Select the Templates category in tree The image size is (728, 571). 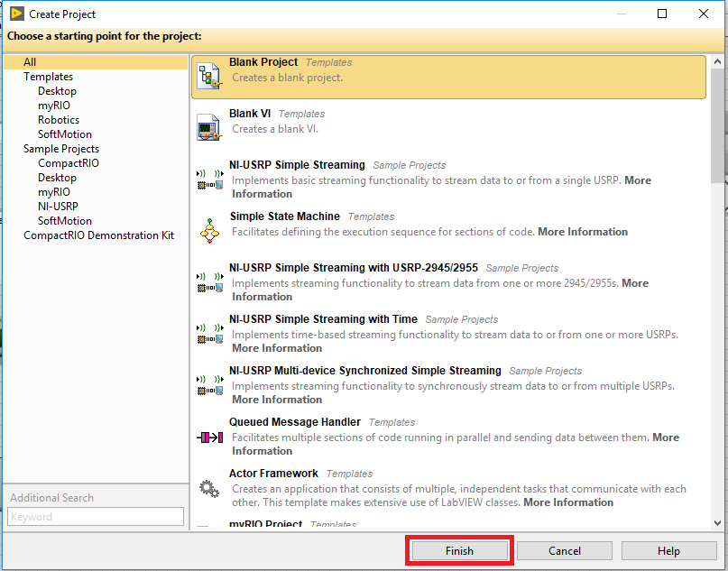point(48,77)
